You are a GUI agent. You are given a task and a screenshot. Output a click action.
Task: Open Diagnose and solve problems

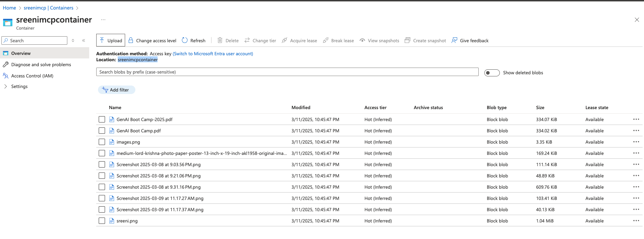pos(41,64)
